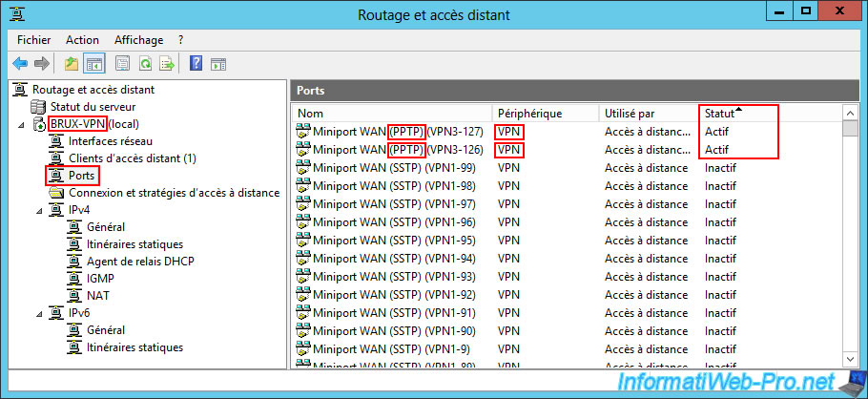Screen dimensions: 868x399
Task: Open Help via the question mark icon
Action: click(x=196, y=64)
